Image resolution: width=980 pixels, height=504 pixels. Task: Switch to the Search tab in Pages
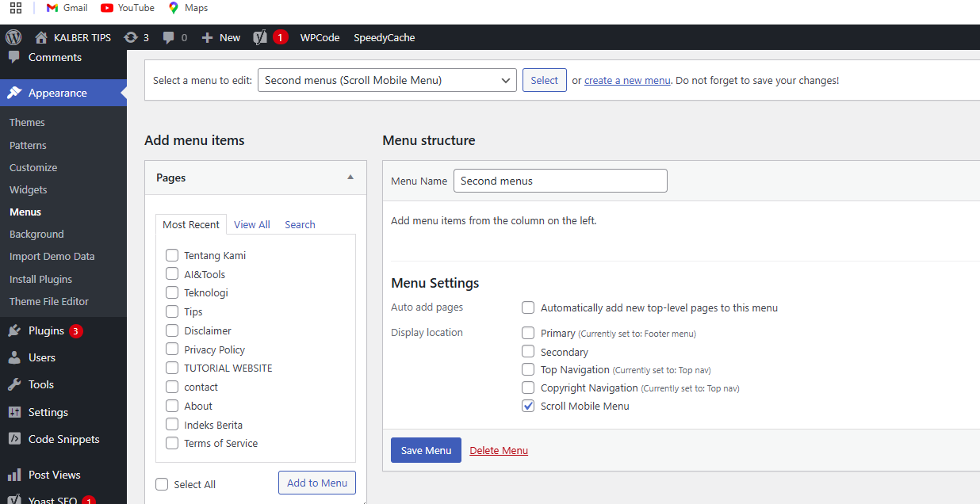coord(300,224)
